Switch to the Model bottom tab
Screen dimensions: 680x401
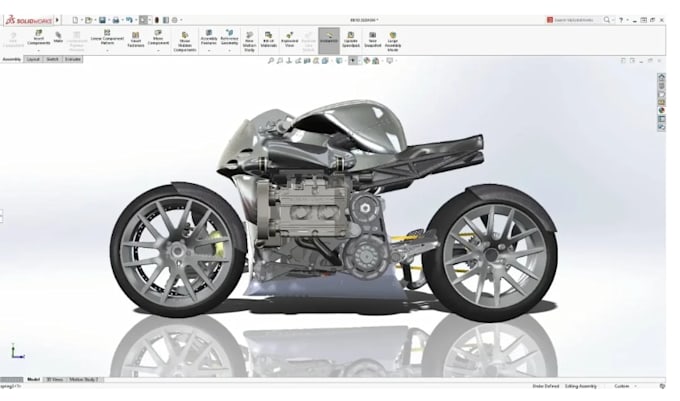click(33, 379)
